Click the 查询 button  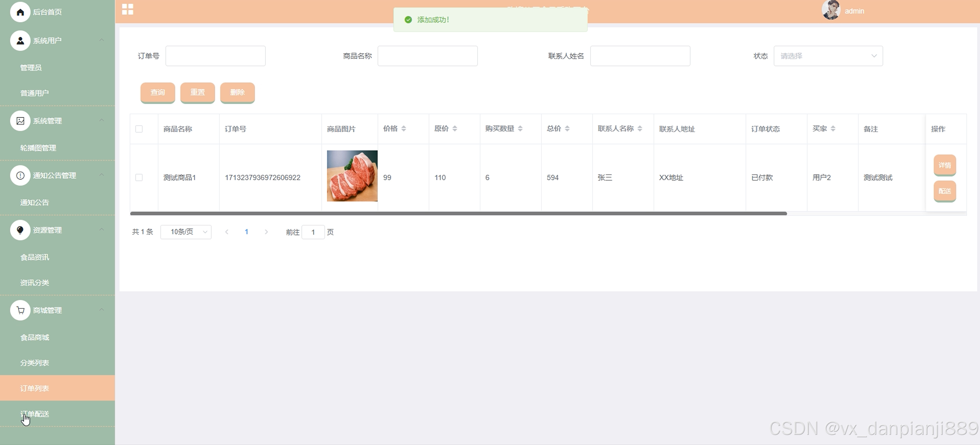(x=158, y=93)
